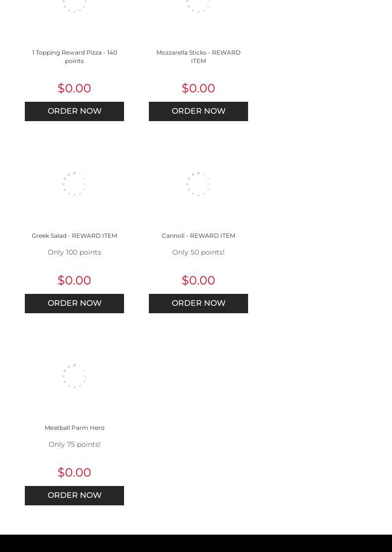Click the Cannoli loading image placeholder
The image size is (392, 552).
(x=198, y=184)
